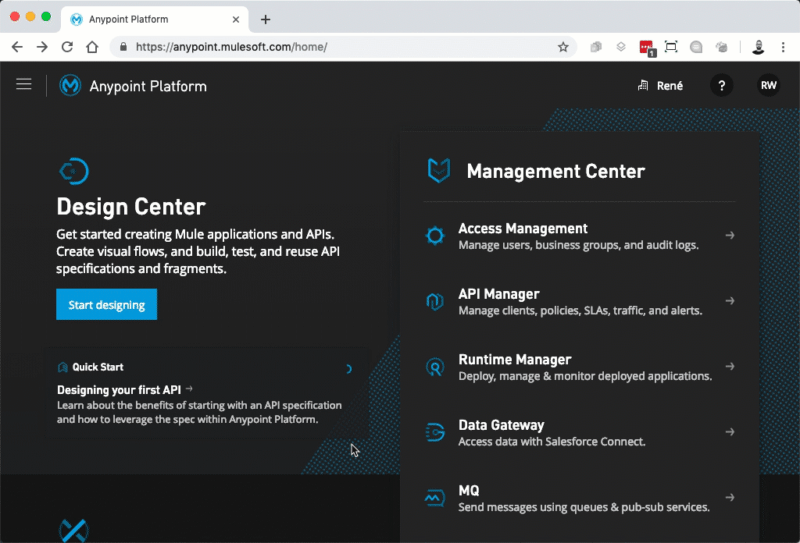Open the help question mark icon
Image resolution: width=800 pixels, height=543 pixels.
721,86
